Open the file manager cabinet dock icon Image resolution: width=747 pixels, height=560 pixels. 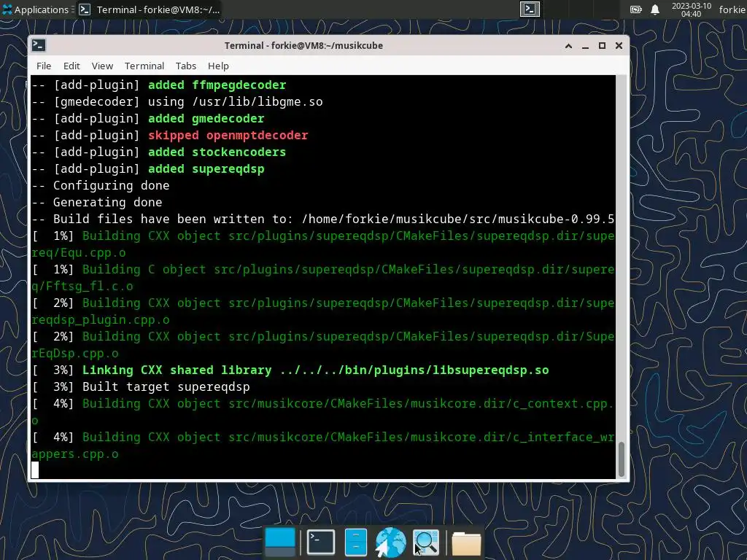(355, 542)
